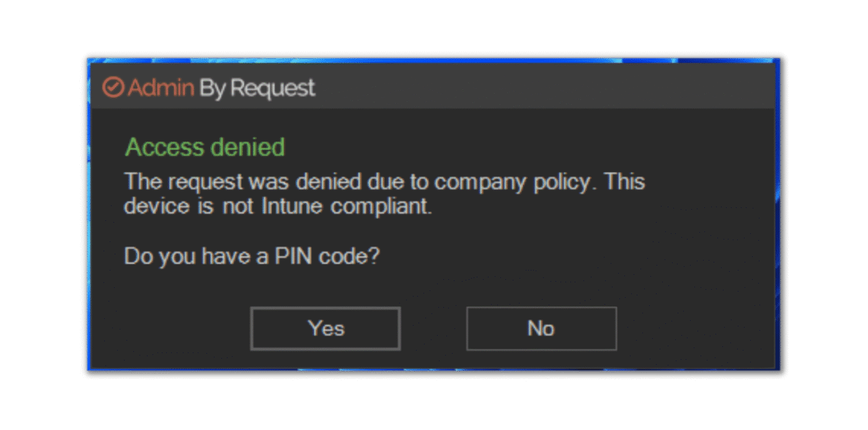868x430 pixels.
Task: Click "By Request" text in title bar
Action: pos(257,88)
